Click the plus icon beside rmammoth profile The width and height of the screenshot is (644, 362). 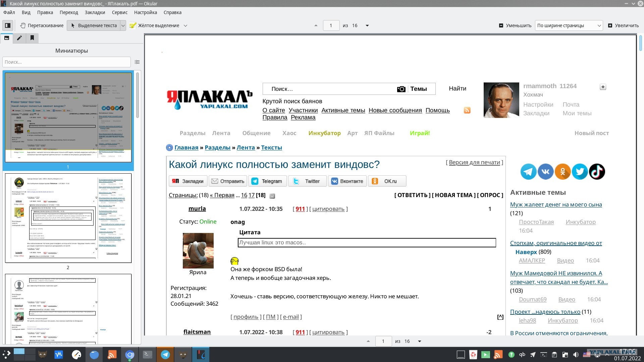coord(603,87)
